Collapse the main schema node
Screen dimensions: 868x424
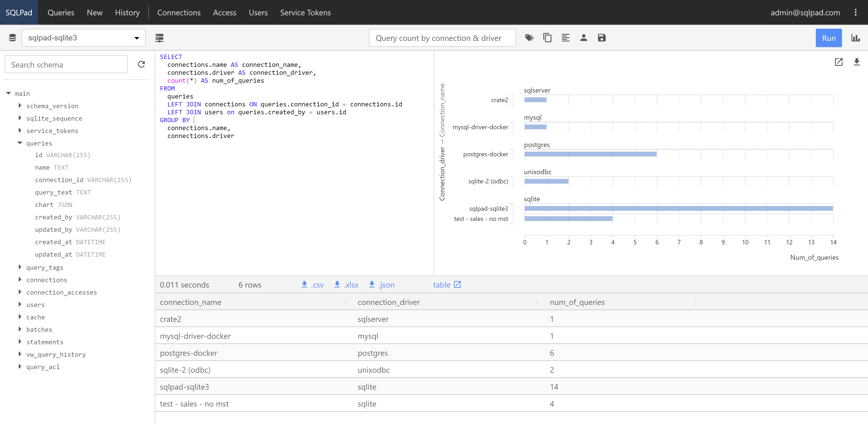tap(8, 93)
